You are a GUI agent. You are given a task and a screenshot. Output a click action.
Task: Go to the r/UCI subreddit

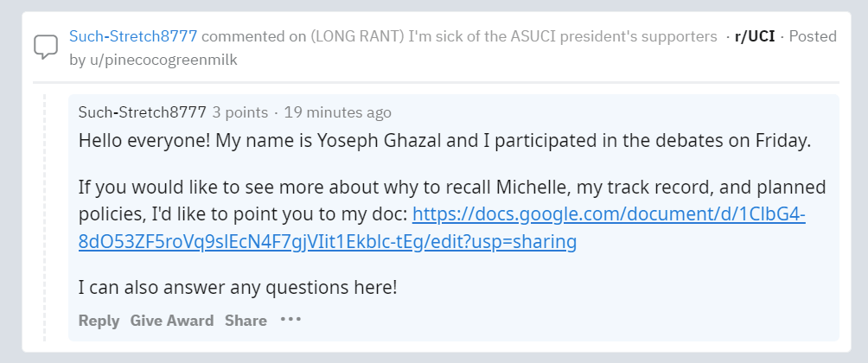[x=753, y=36]
